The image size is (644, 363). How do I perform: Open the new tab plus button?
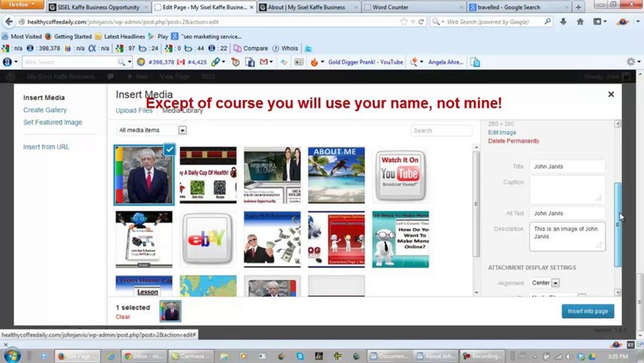(x=579, y=7)
